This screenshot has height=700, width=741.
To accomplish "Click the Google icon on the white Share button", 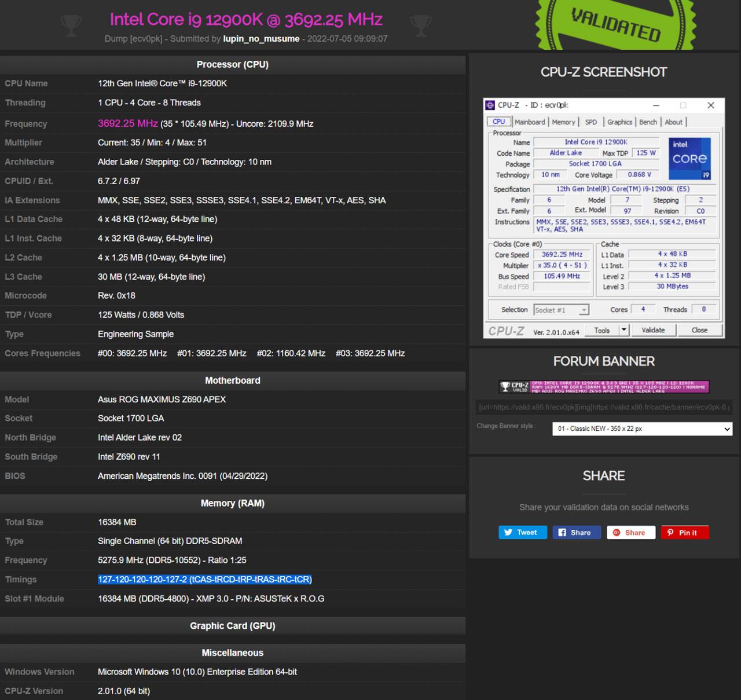I will coord(615,532).
